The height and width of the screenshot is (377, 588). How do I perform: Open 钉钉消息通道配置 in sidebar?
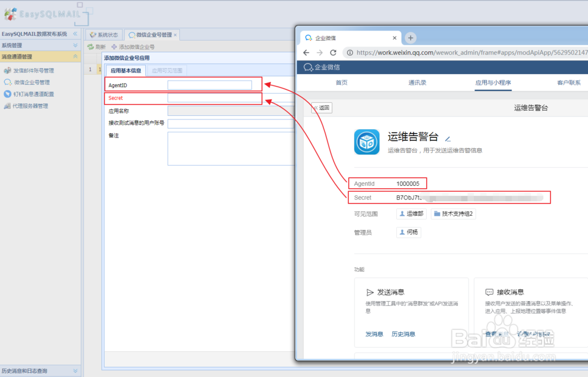[x=34, y=94]
